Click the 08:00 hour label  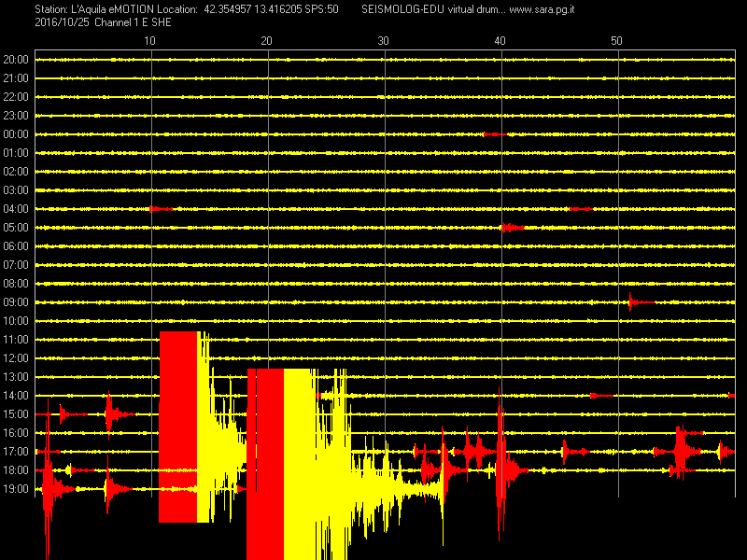(16, 284)
